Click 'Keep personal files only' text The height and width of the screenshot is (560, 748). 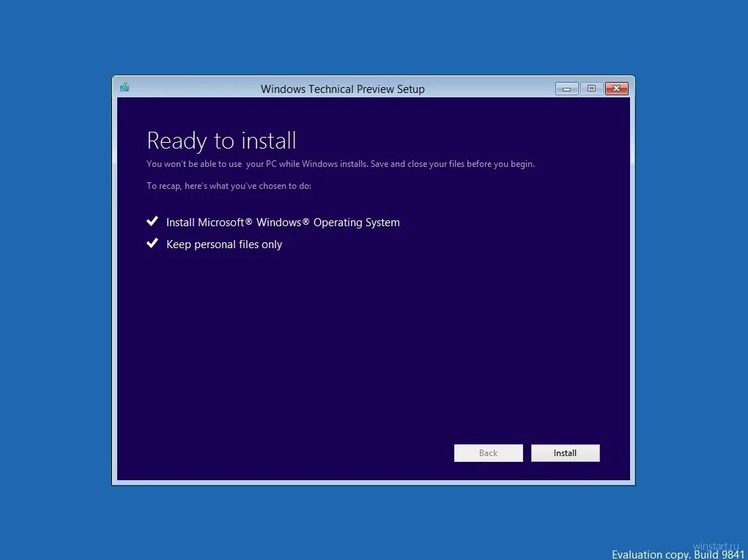224,244
